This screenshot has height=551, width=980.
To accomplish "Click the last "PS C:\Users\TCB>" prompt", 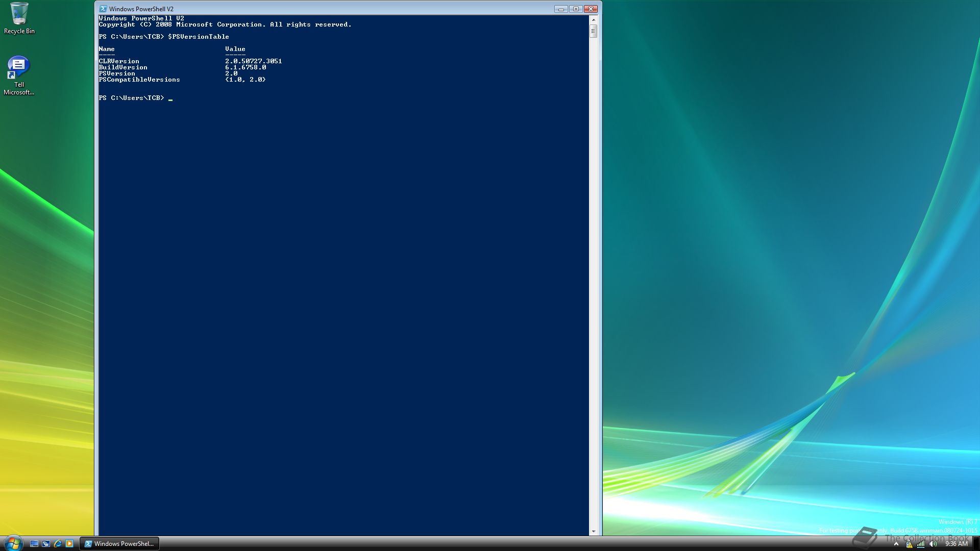I will [x=131, y=98].
